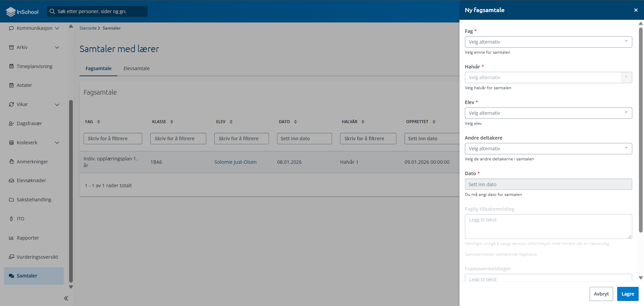The image size is (644, 306).
Task: Click the Kodeverk database icon
Action: (11, 143)
